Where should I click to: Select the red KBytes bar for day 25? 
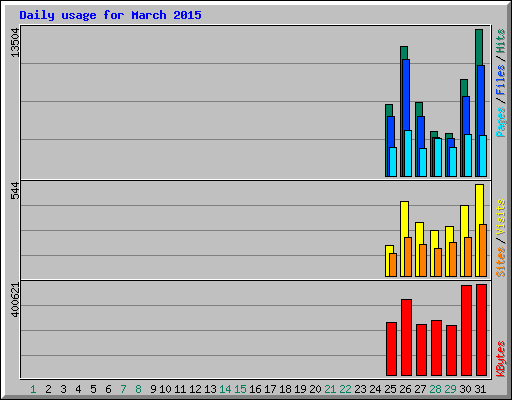coord(391,349)
